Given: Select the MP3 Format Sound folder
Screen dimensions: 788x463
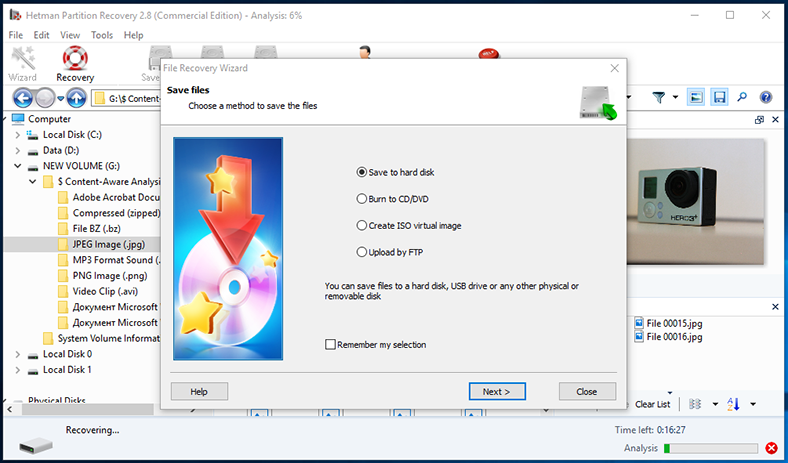Looking at the screenshot, I should tap(109, 260).
